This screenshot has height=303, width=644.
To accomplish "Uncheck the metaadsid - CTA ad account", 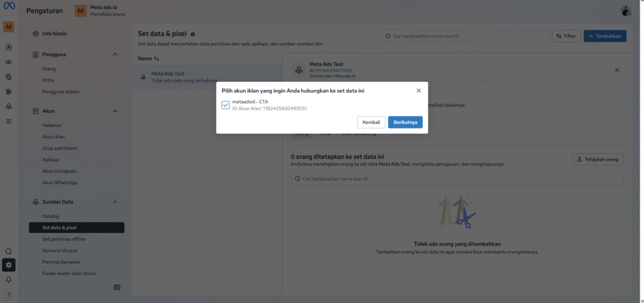I will click(226, 105).
